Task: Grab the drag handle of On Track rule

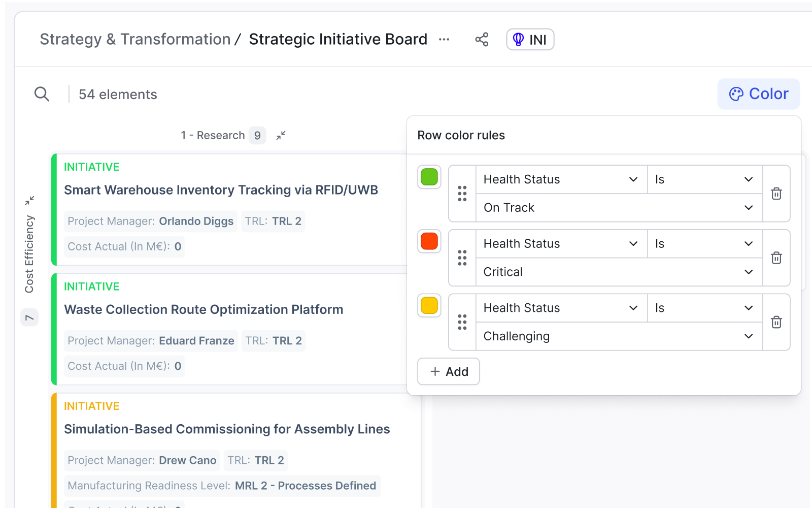Action: (x=462, y=194)
